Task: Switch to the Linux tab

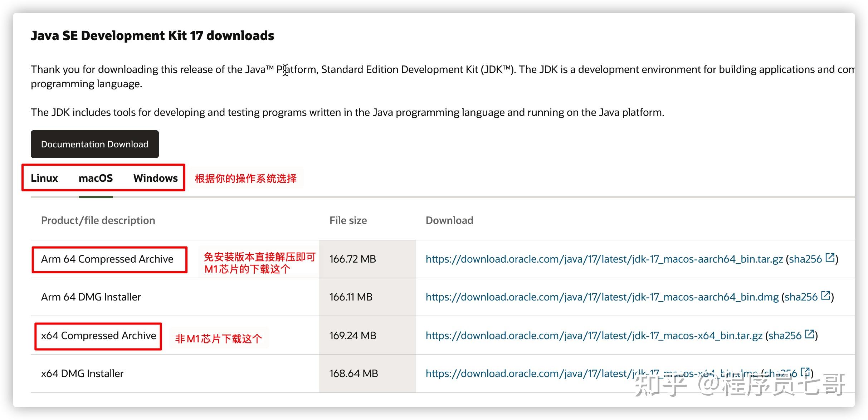Action: coord(44,178)
